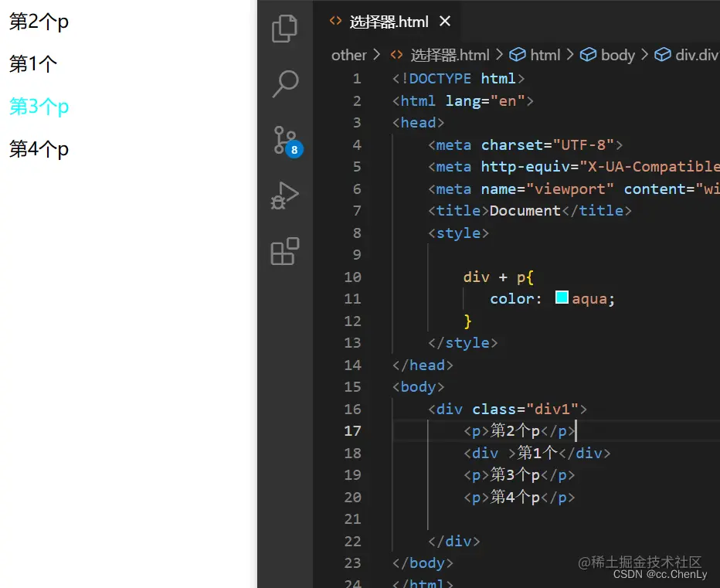Image resolution: width=720 pixels, height=588 pixels.
Task: Click the div.div breadcrumb element
Action: [686, 55]
